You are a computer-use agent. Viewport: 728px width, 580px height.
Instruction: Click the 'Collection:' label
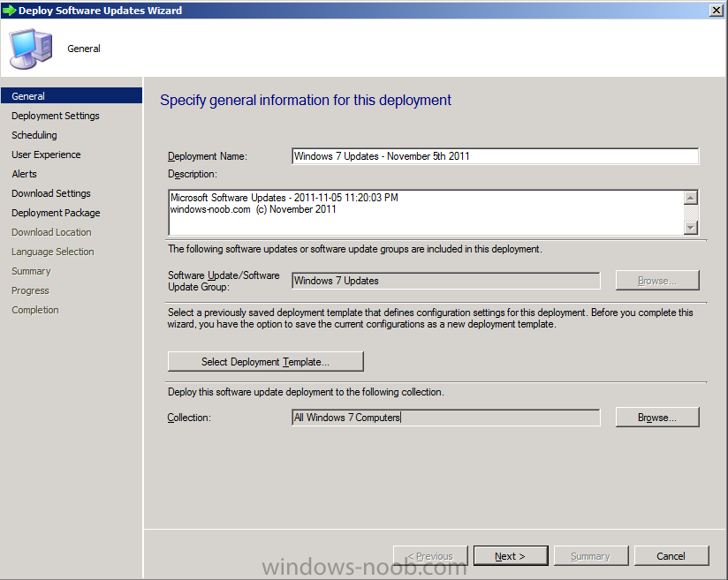(189, 418)
